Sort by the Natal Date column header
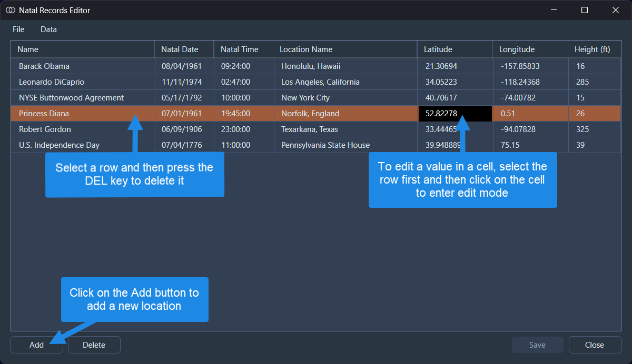632x364 pixels. [180, 49]
